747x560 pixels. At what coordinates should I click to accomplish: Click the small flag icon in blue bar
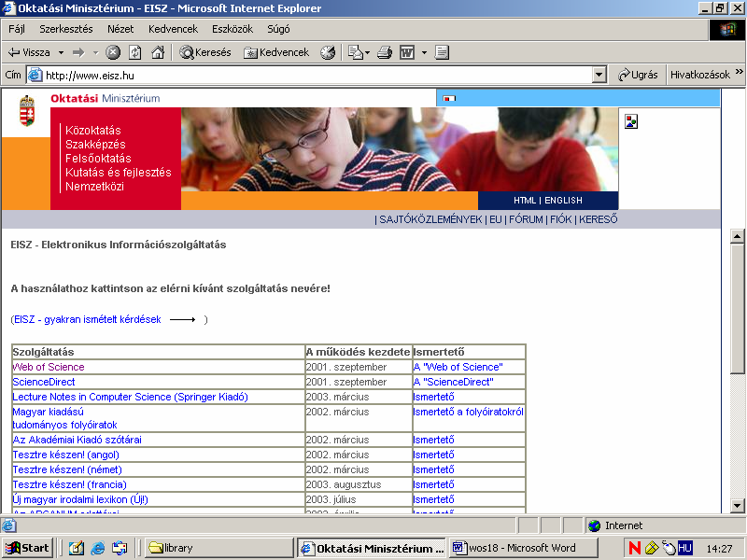click(449, 98)
